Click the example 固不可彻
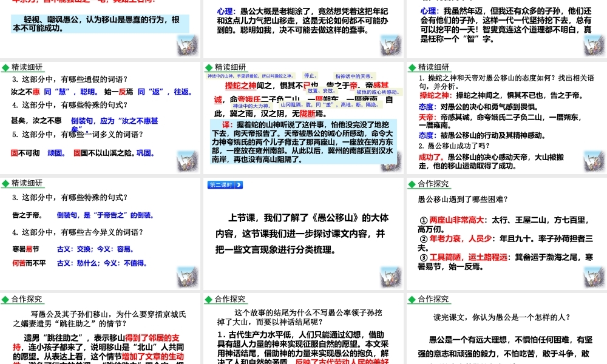This screenshot has width=607, height=364. [x=25, y=153]
